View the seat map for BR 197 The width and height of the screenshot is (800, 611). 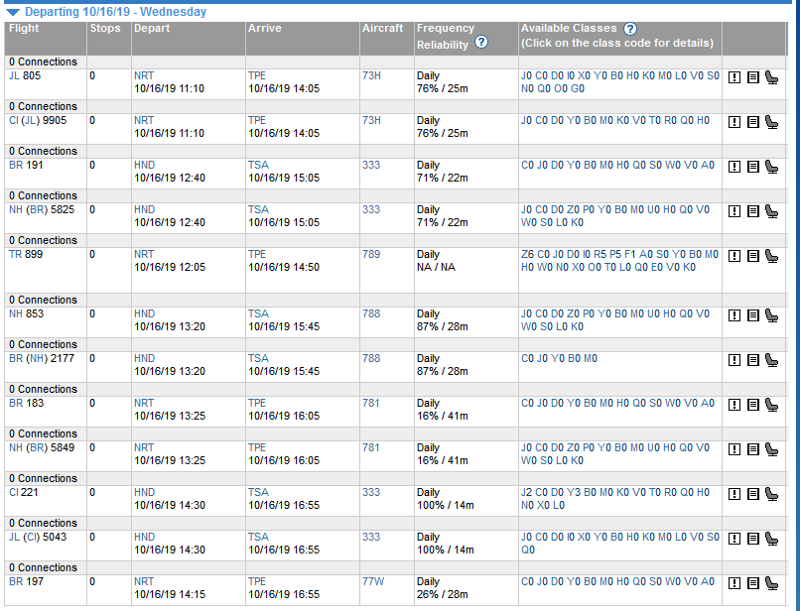[772, 583]
